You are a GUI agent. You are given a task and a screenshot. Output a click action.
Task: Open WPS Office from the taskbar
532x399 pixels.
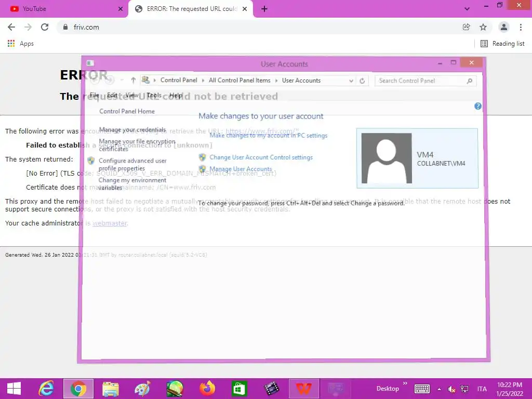[303, 389]
